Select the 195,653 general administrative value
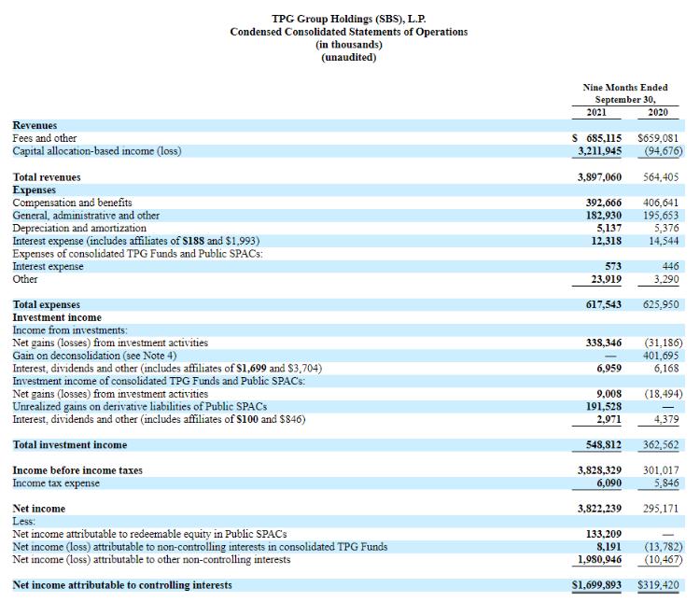The width and height of the screenshot is (700, 602). (661, 216)
